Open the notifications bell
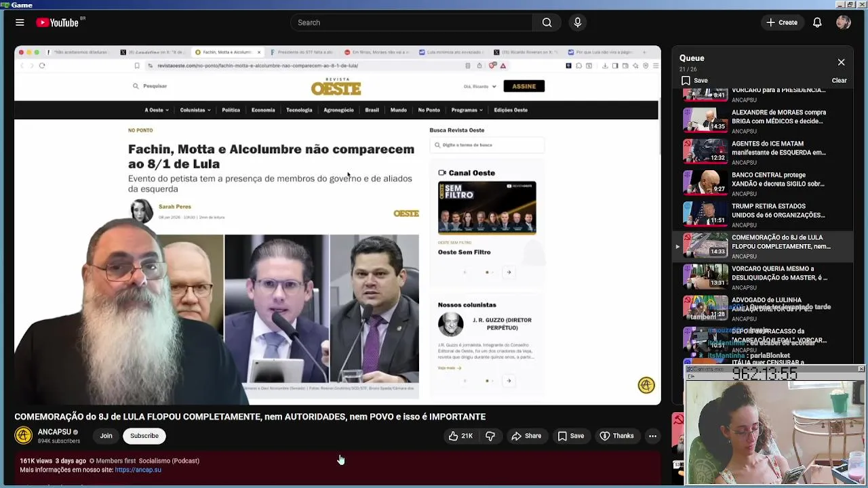Image resolution: width=868 pixels, height=488 pixels. [x=817, y=22]
